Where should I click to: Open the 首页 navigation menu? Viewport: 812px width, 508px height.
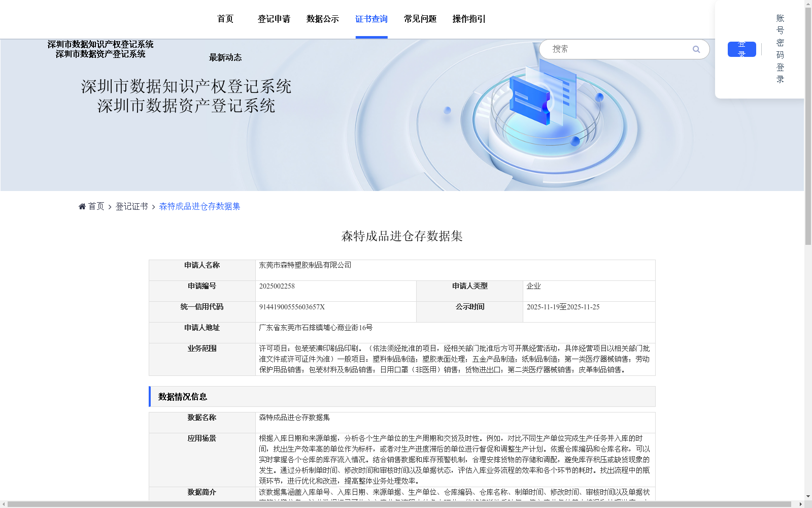tap(225, 19)
